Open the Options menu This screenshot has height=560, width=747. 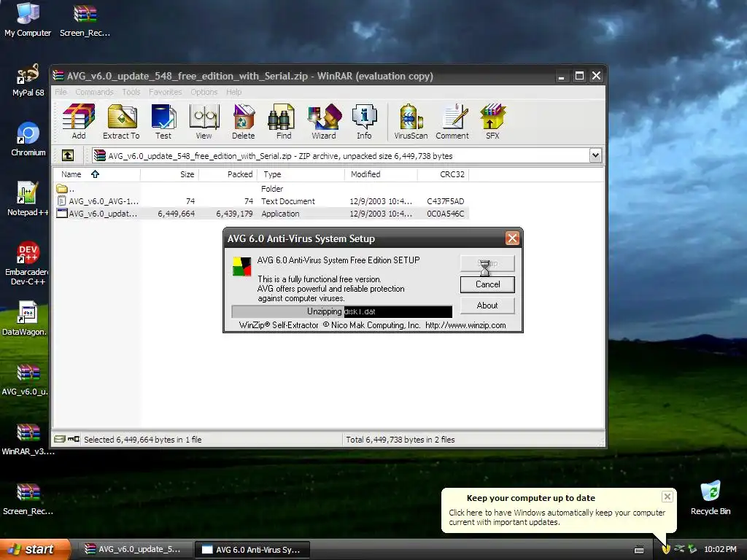pos(204,92)
